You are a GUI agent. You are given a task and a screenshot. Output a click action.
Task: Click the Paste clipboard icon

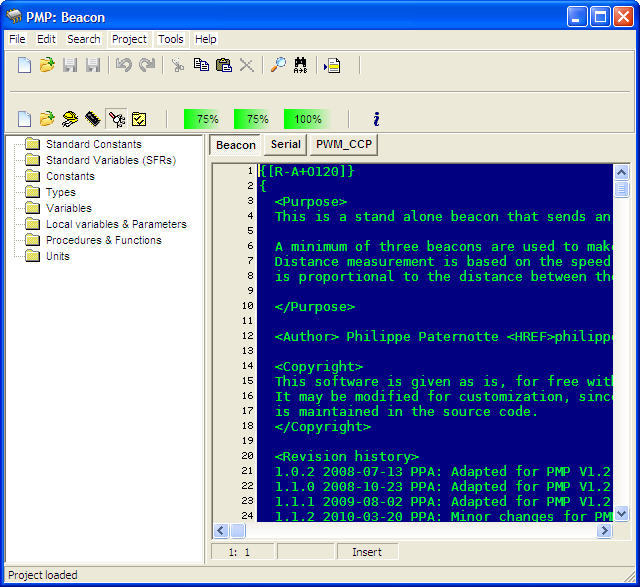(x=224, y=65)
